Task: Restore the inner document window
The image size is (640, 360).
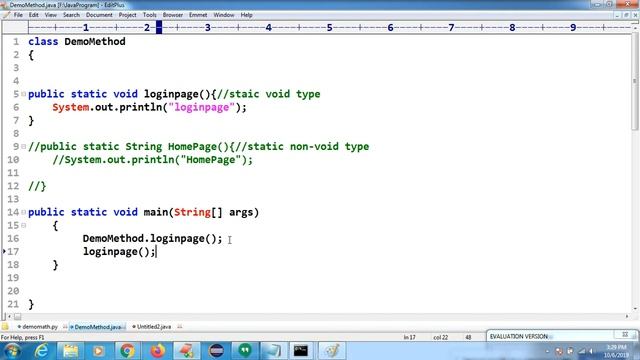Action: pos(626,15)
